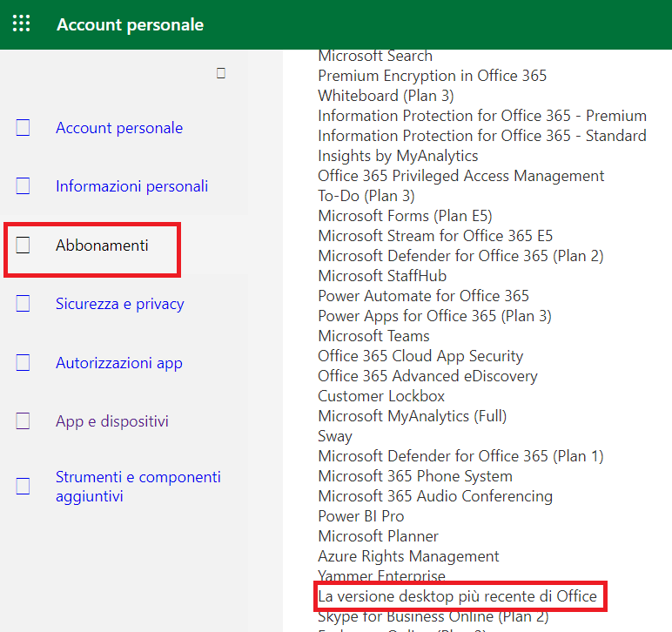This screenshot has width=672, height=632.
Task: Click 'Office 365 Advanced eDiscovery'
Action: tap(427, 376)
